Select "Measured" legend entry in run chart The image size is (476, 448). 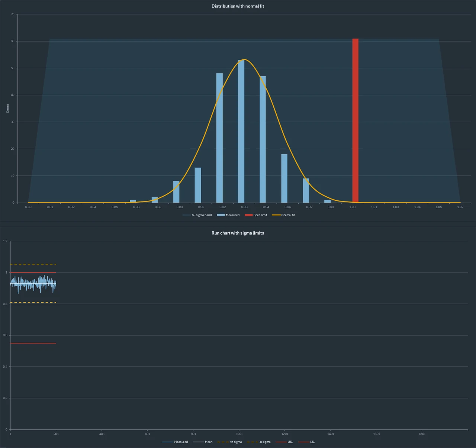tap(175, 442)
